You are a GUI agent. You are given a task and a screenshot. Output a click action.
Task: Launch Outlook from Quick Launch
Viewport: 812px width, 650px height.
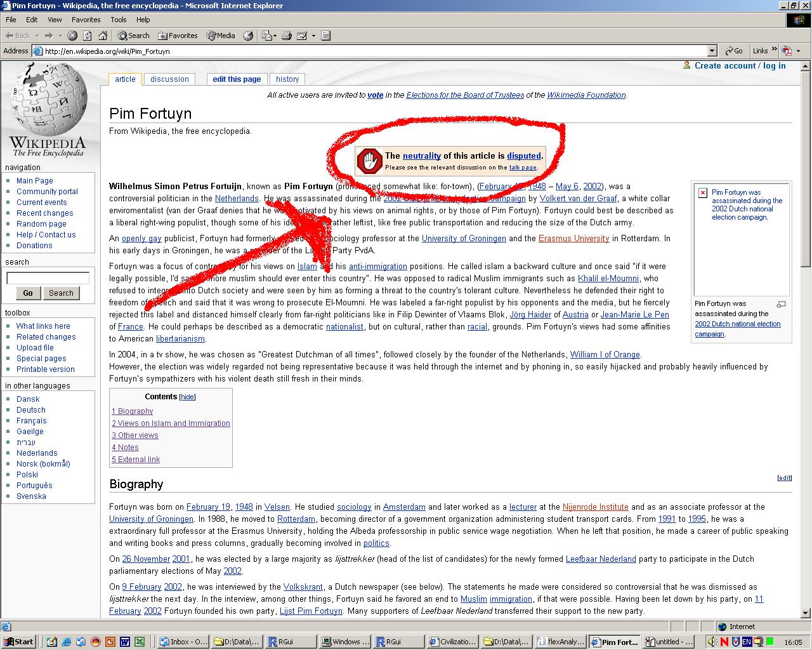point(81,642)
